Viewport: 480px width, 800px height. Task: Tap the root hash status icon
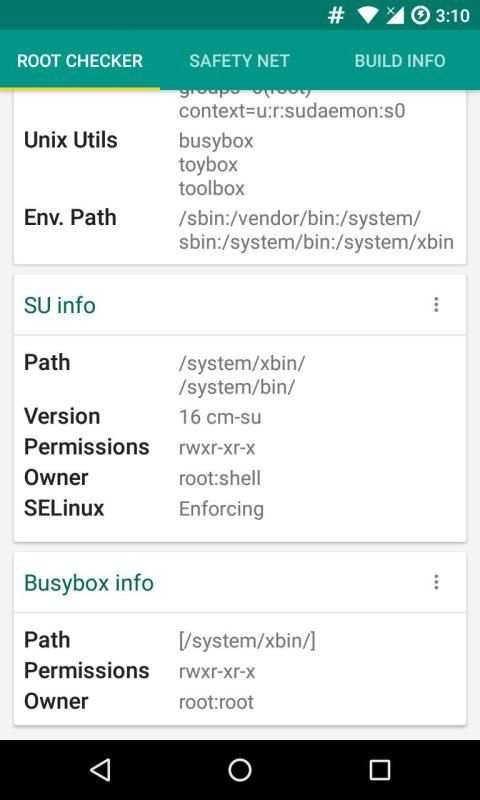(x=336, y=16)
